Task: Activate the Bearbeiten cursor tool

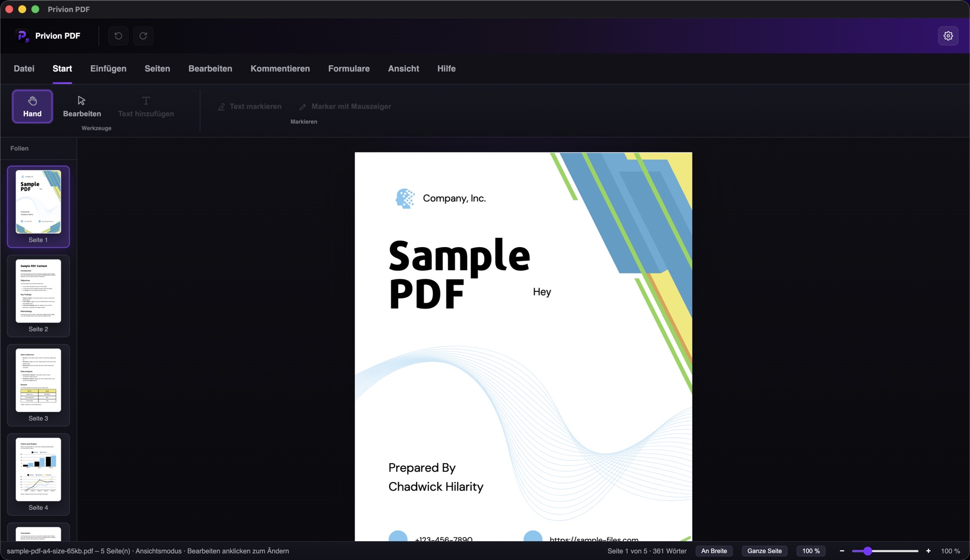Action: coord(82,107)
